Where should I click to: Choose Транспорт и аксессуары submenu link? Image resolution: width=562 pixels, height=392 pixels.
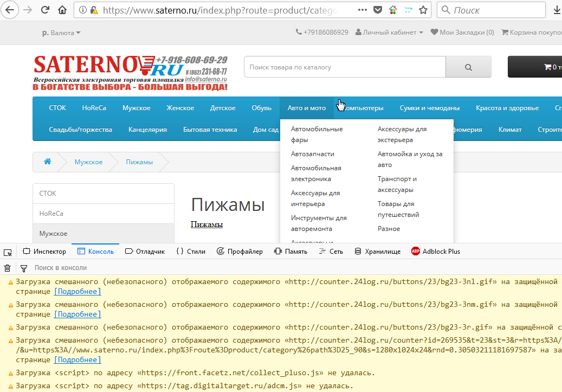pos(397,184)
